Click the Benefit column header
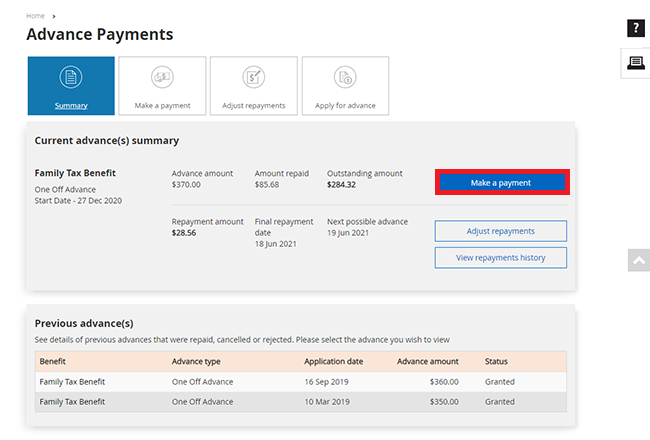This screenshot has height=440, width=650. point(53,361)
